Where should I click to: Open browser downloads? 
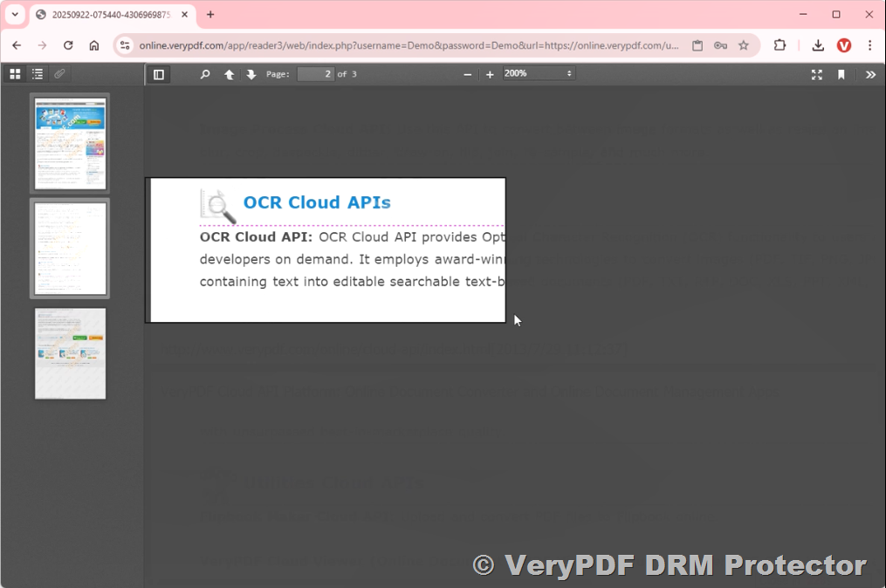[x=818, y=45]
